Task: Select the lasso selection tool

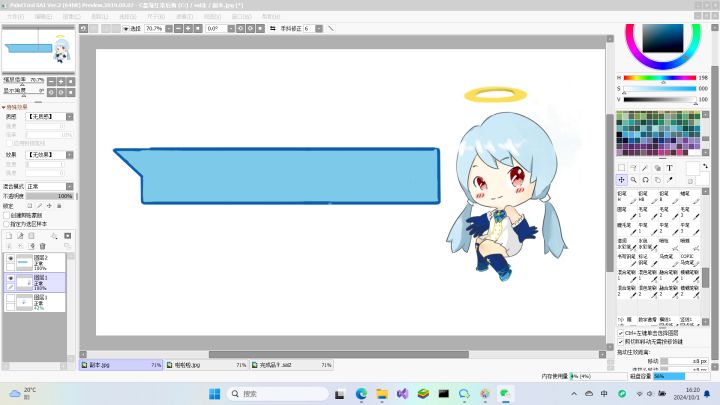Action: click(633, 168)
